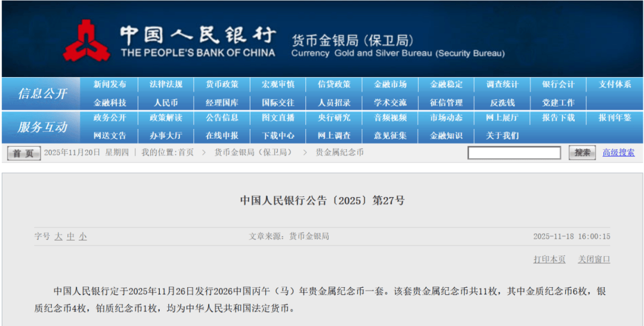This screenshot has height=326, width=644.
Task: Open 金融知识 menu item
Action: pos(446,136)
